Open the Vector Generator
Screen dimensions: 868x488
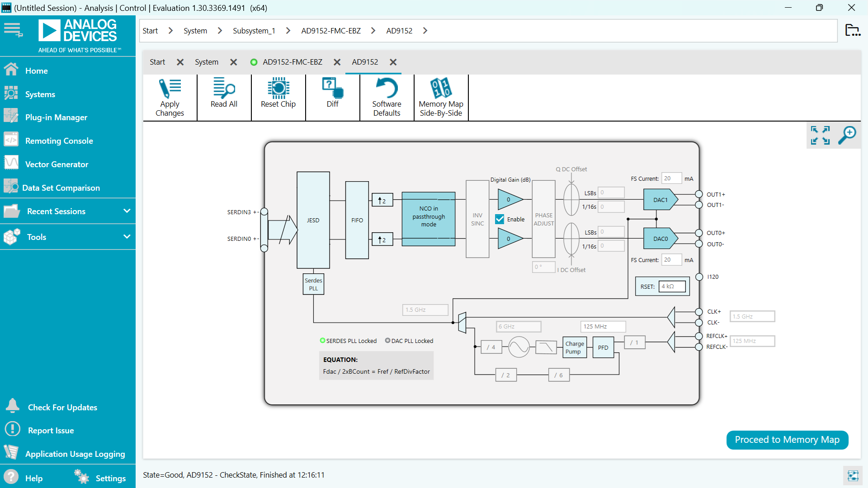click(57, 164)
